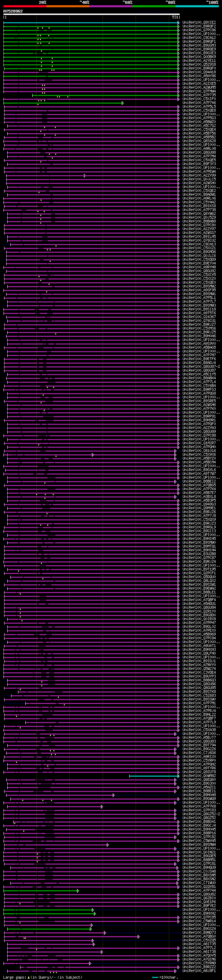Click the green alignment bar for UniRef100_A7P744

tap(41, 891)
